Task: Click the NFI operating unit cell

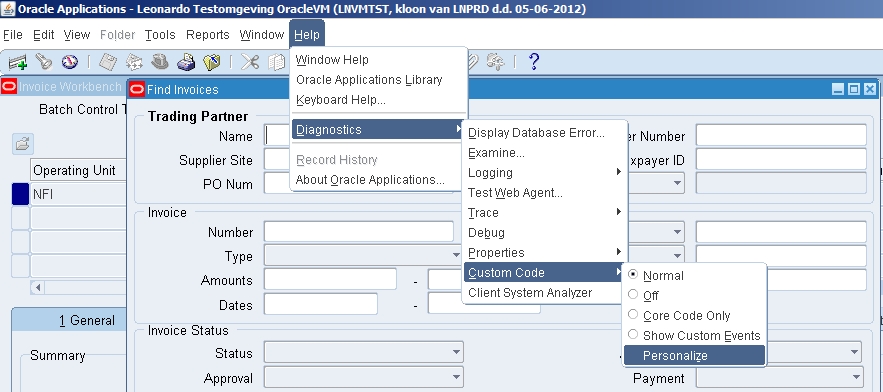Action: [78, 194]
